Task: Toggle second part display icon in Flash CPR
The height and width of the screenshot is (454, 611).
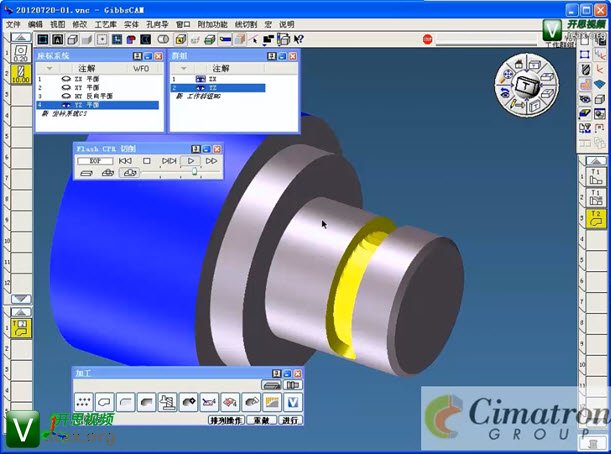Action: click(x=108, y=173)
